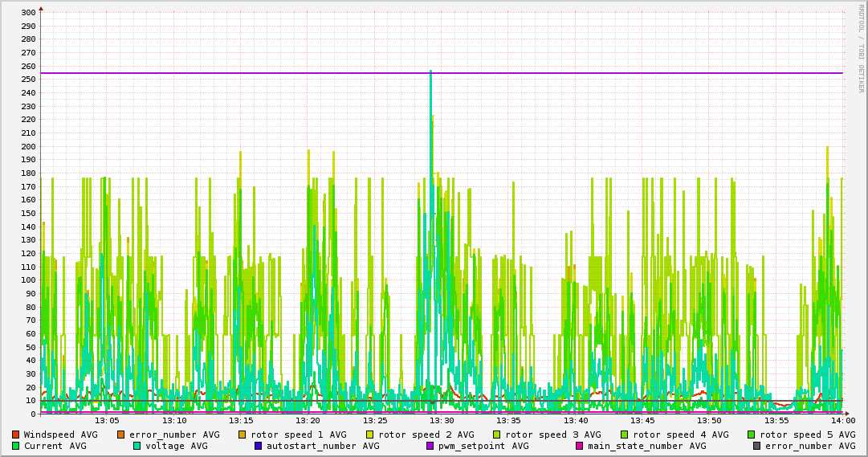Viewport: 868px width, 457px height.
Task: Select the rotor speed 1 AVG color box
Action: coord(242,435)
